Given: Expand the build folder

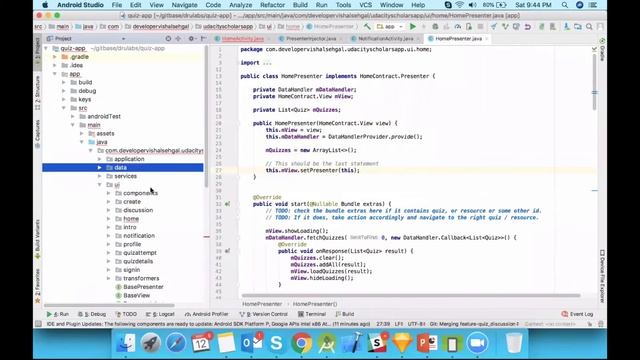Looking at the screenshot, I should [x=64, y=82].
